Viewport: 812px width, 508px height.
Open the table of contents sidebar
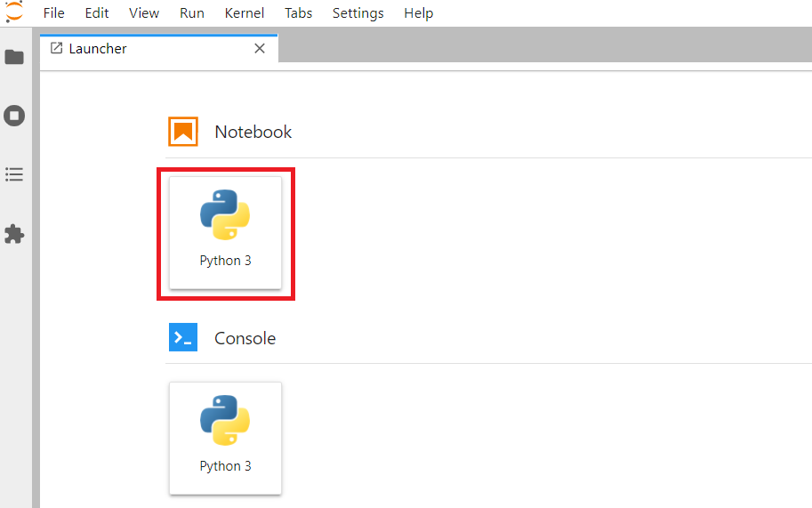click(14, 174)
